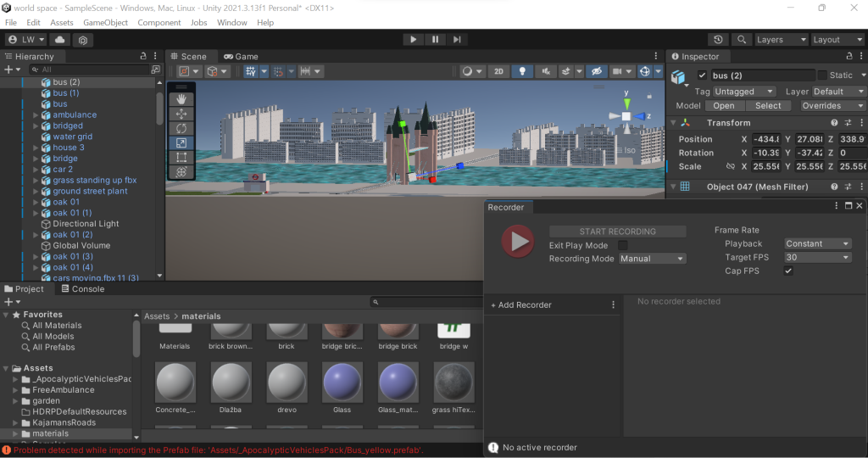Select the Hand view tool

click(181, 99)
